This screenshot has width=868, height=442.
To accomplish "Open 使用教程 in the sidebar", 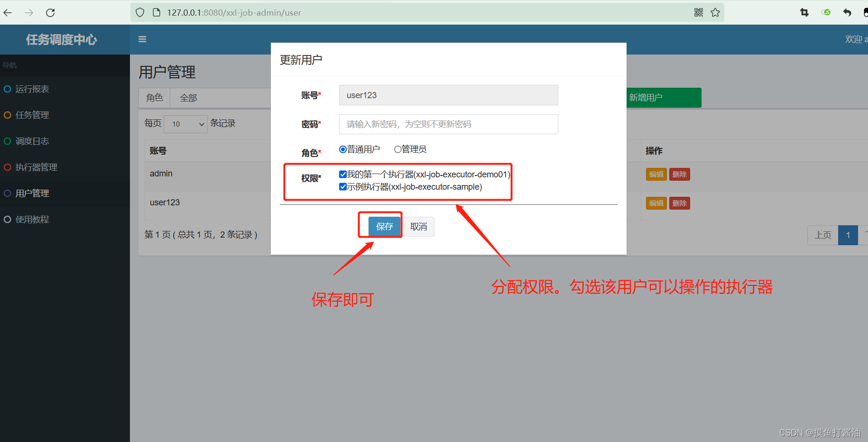I will coord(65,219).
